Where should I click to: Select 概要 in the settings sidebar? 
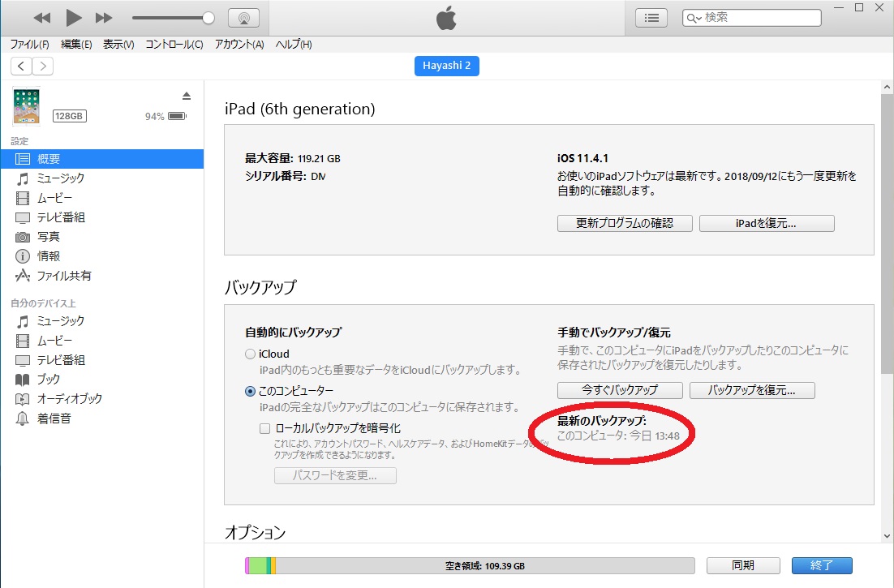click(x=102, y=159)
